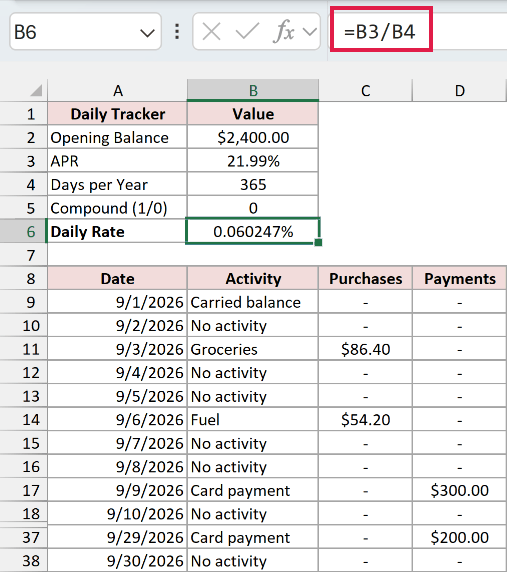Select the APR label cell
This screenshot has height=572, width=507.
117,161
